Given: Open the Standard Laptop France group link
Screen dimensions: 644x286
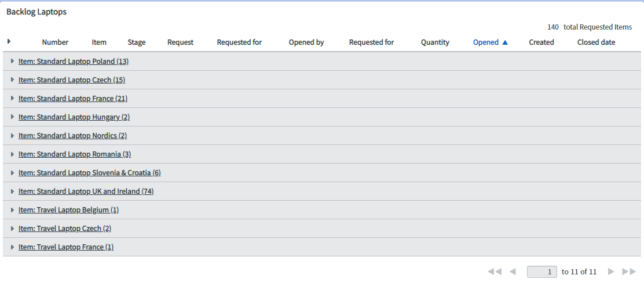Looking at the screenshot, I should point(73,99).
